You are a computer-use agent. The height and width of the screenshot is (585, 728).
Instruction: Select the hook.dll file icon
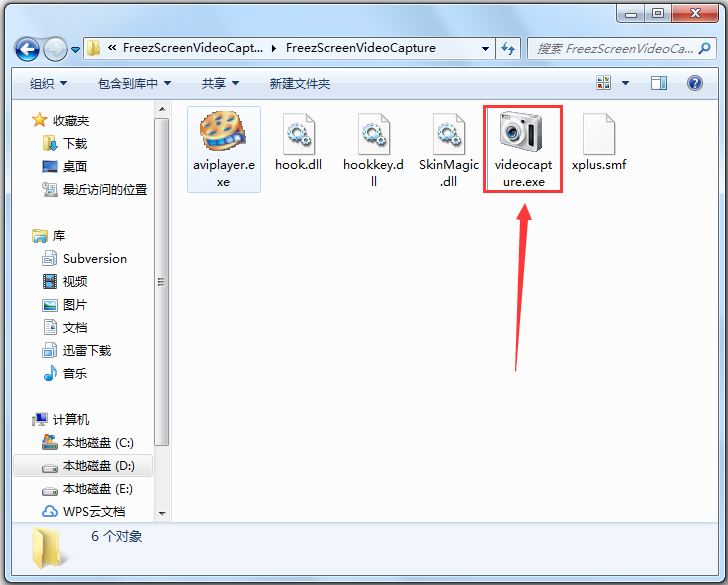click(x=299, y=134)
